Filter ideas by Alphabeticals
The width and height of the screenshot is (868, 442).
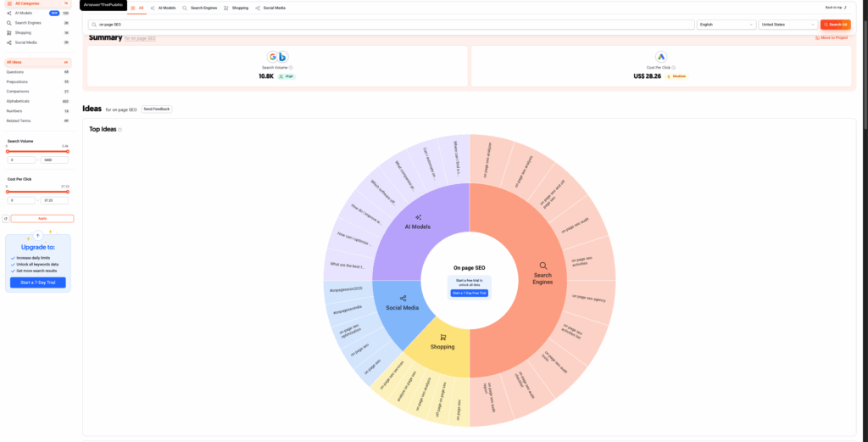coord(37,101)
